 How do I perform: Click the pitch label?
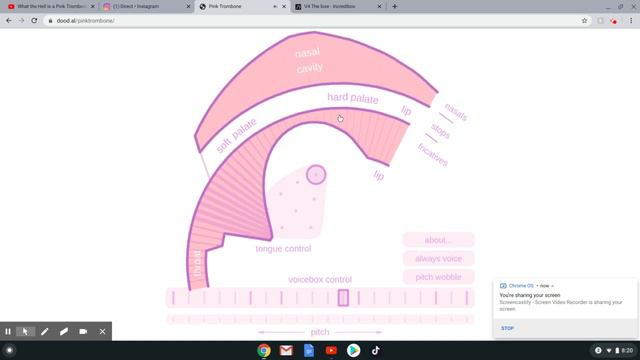pyautogui.click(x=320, y=332)
